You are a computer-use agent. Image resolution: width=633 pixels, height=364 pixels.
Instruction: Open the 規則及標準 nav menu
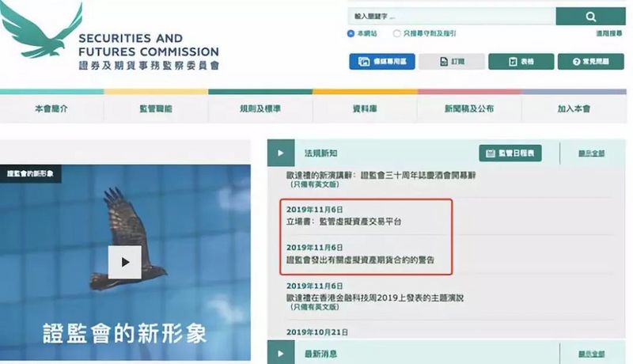tap(260, 108)
